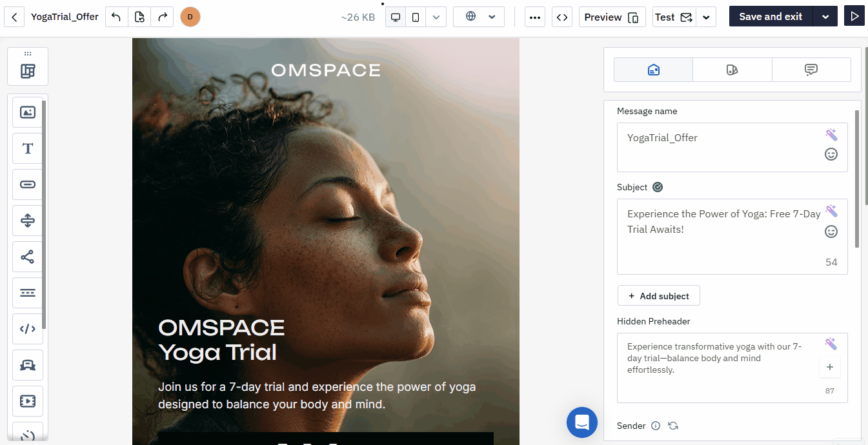Screen dimensions: 868x445
Task: Expand the Test options dropdown arrow
Action: point(707,17)
